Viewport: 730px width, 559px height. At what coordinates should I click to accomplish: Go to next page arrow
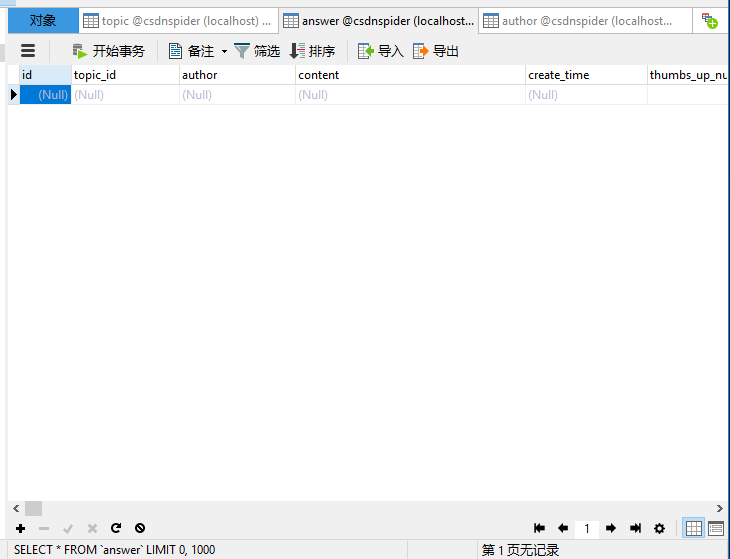coord(611,528)
